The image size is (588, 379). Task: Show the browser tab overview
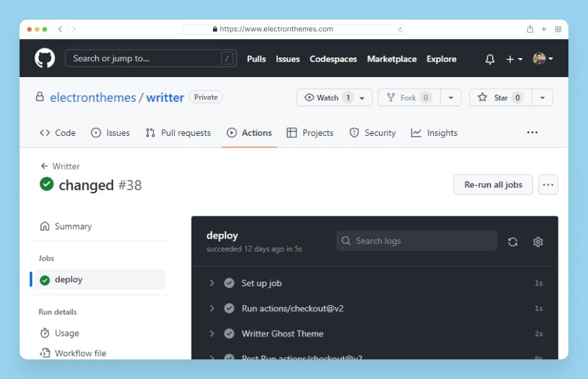point(558,29)
